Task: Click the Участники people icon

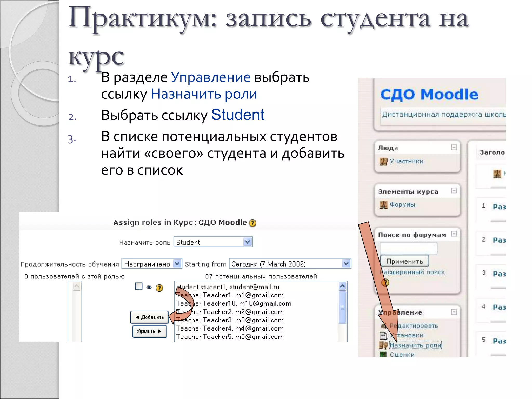Action: (x=383, y=162)
